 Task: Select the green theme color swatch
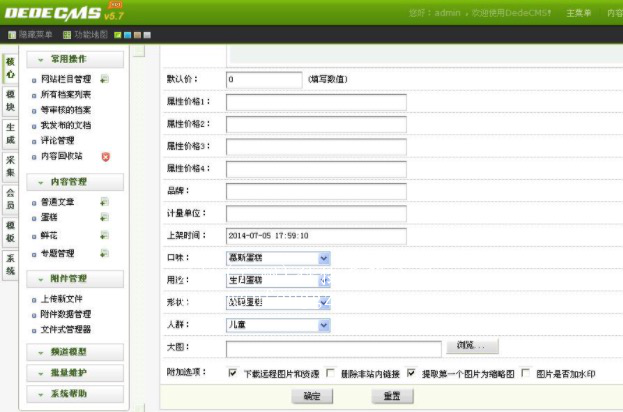(117, 34)
